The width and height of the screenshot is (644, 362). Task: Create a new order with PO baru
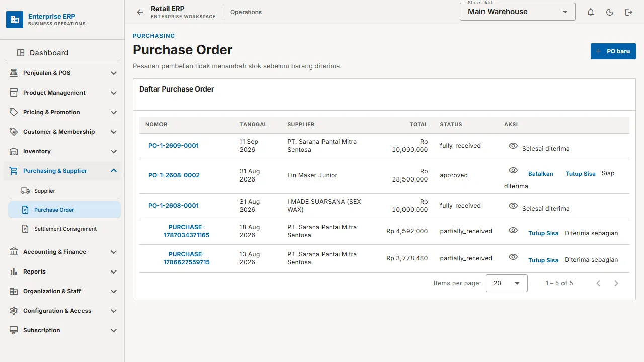(613, 51)
